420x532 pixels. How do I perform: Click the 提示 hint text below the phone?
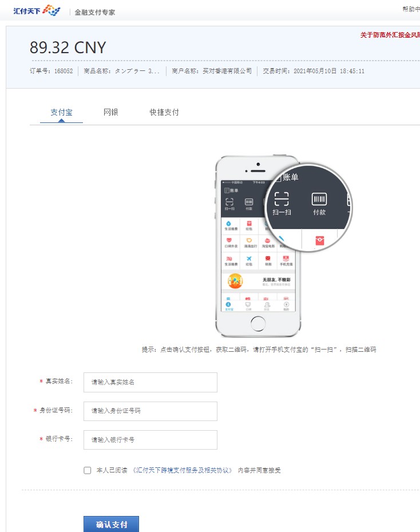point(259,350)
